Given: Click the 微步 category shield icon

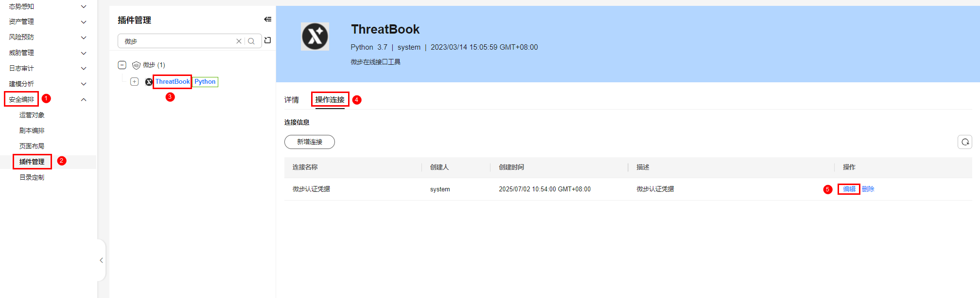Looking at the screenshot, I should [136, 65].
